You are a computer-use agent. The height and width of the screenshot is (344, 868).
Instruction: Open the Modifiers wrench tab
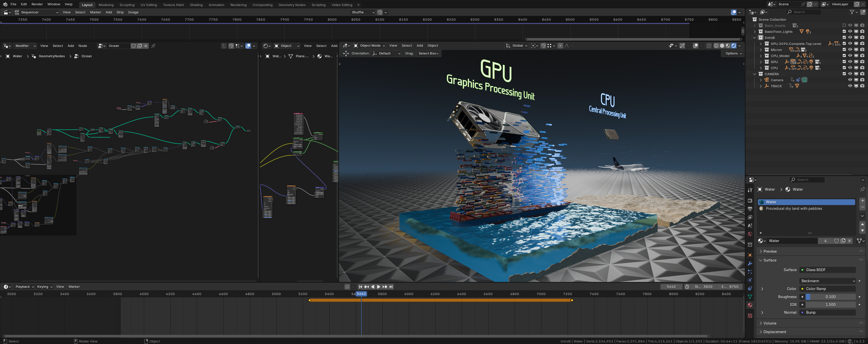pyautogui.click(x=750, y=263)
